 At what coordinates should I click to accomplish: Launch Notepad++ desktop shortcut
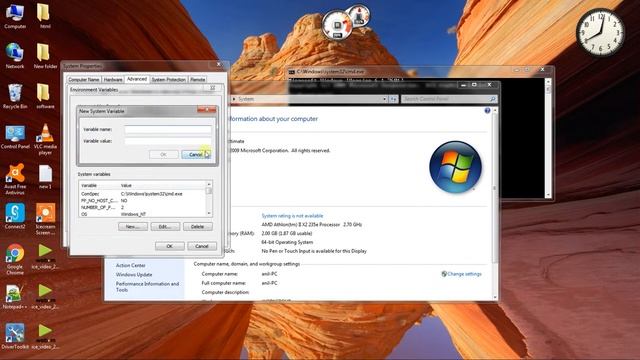coord(15,296)
